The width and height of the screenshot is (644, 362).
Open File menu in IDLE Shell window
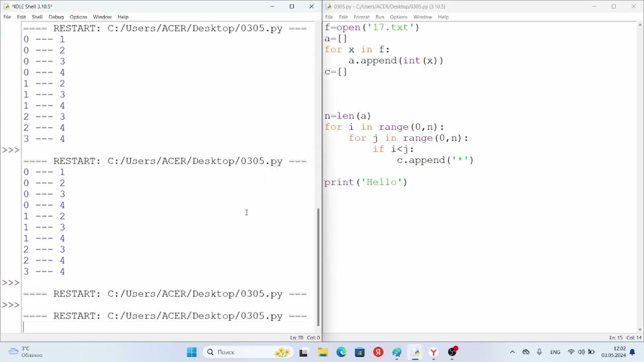point(7,17)
